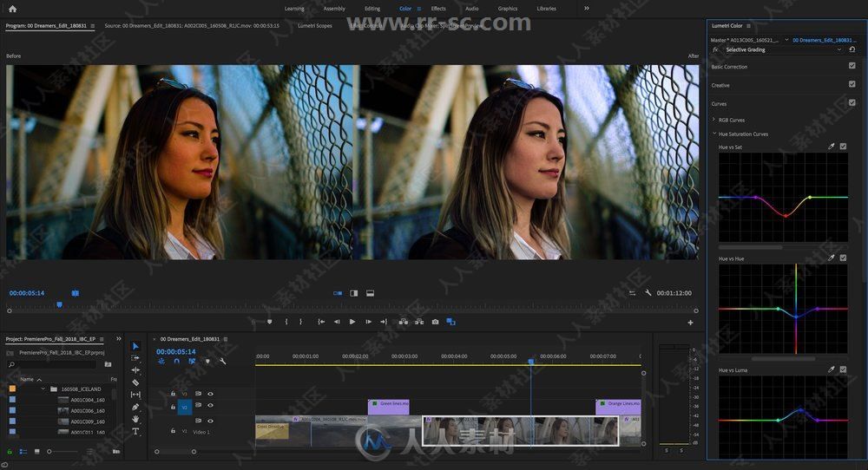Go to Out point in Program monitor
Image resolution: width=868 pixels, height=470 pixels.
[384, 321]
